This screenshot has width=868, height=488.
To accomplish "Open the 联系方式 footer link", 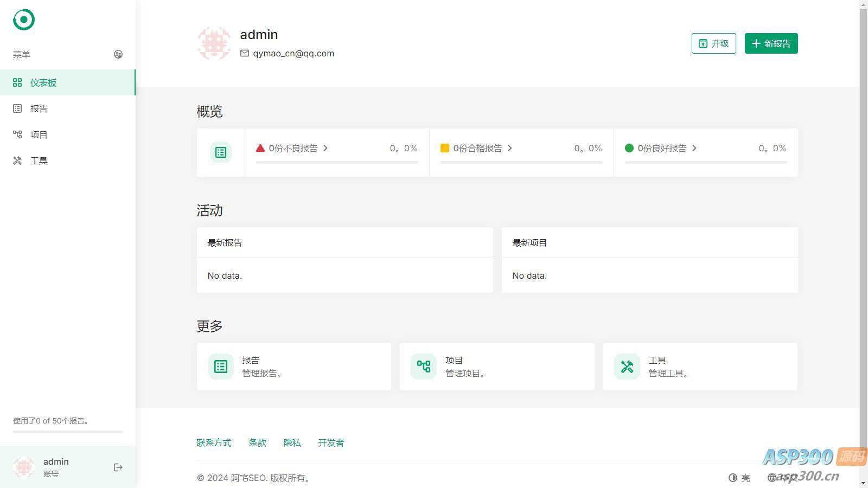I will tap(214, 442).
